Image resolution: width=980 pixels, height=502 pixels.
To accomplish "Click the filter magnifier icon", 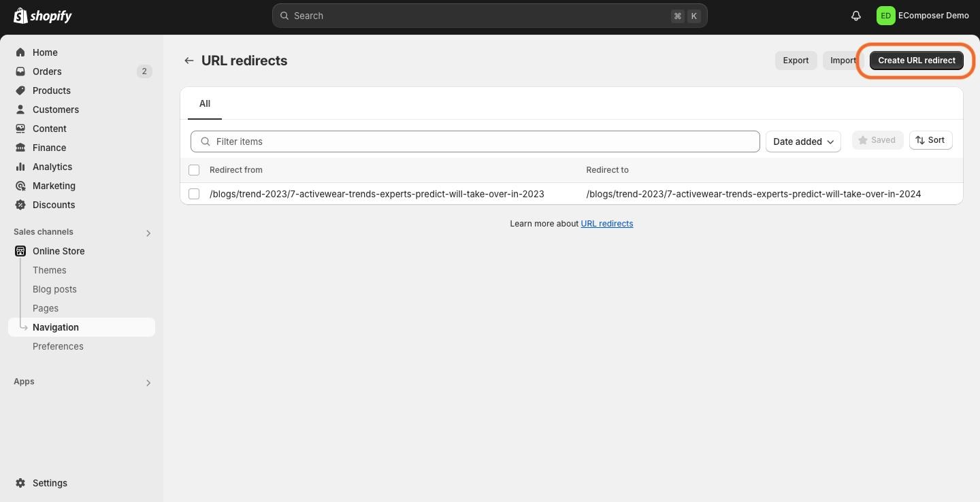I will 206,141.
